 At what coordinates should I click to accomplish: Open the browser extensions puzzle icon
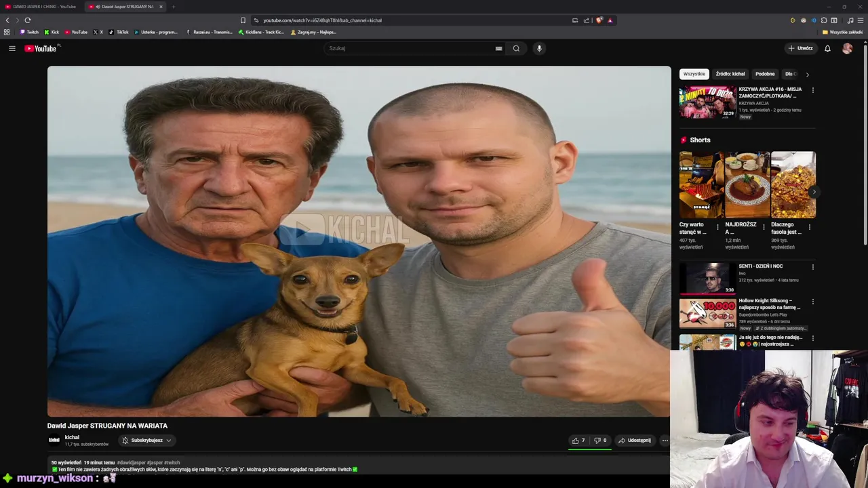(x=824, y=20)
